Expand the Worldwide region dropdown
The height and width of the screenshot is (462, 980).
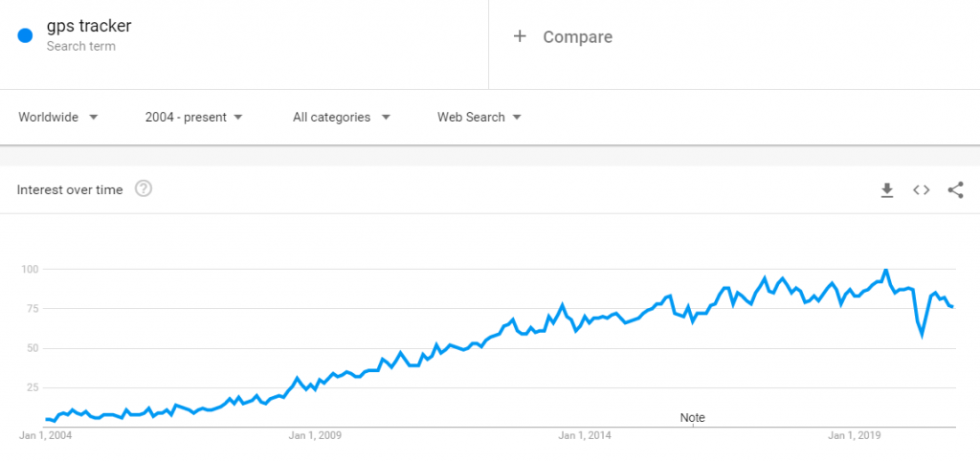(x=58, y=118)
